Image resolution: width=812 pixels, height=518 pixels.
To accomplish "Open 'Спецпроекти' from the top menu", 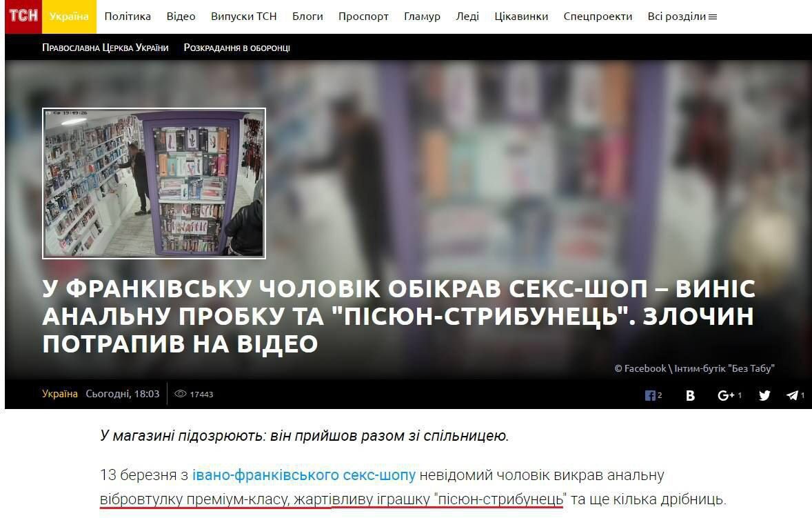I will [x=598, y=17].
